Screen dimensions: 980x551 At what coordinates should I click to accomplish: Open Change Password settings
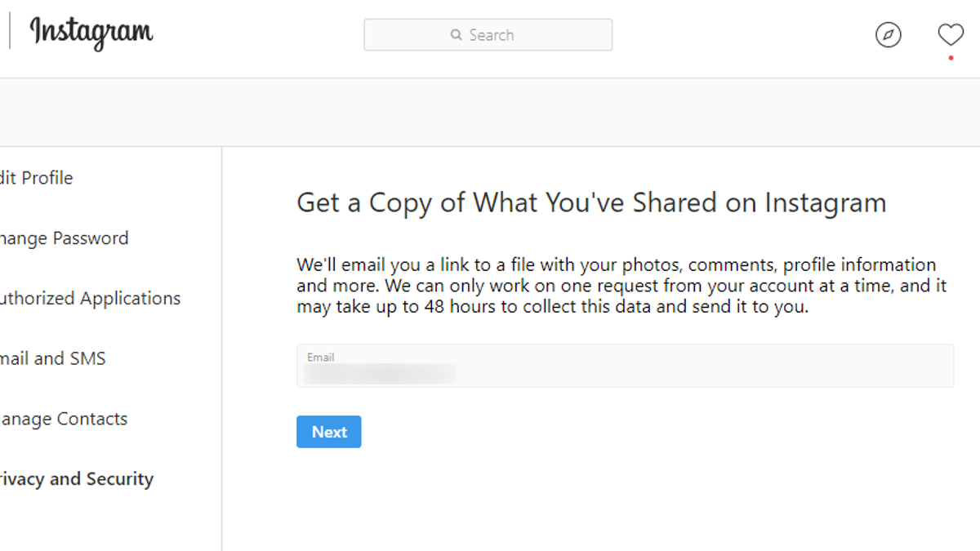(64, 238)
